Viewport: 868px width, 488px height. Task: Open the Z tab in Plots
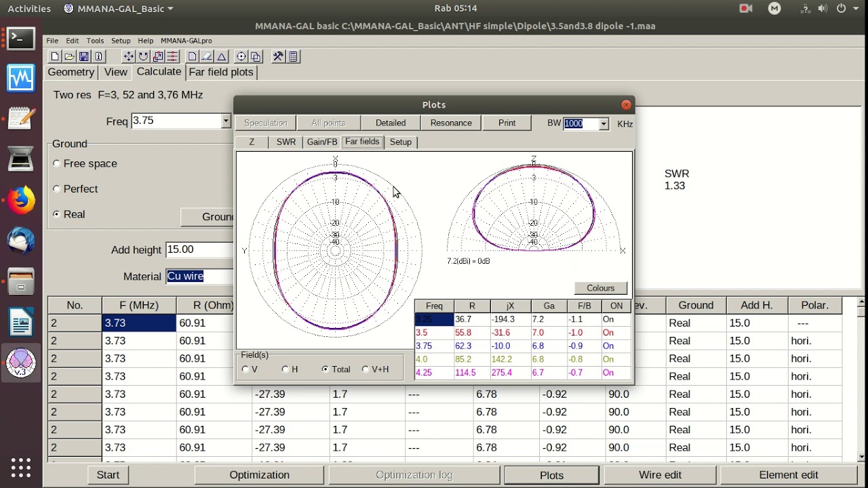[x=252, y=142]
